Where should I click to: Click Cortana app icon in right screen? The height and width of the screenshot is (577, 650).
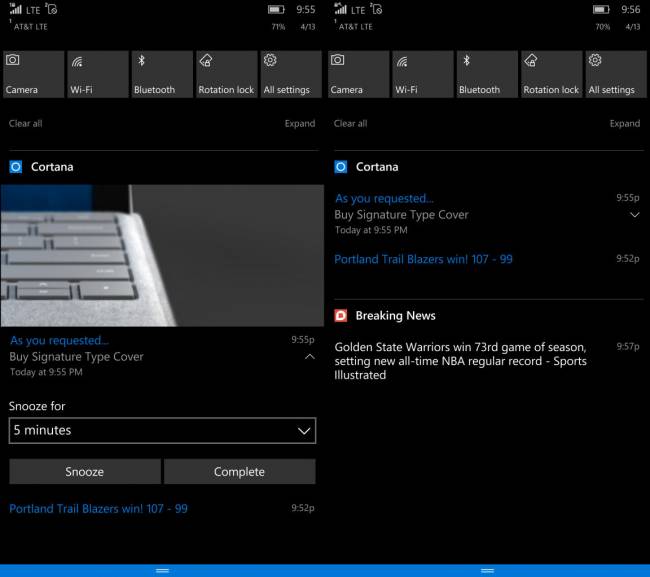pyautogui.click(x=341, y=167)
